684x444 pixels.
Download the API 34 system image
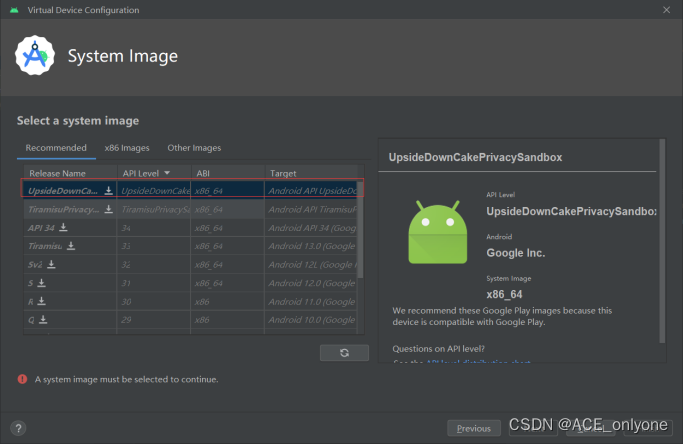coord(63,227)
